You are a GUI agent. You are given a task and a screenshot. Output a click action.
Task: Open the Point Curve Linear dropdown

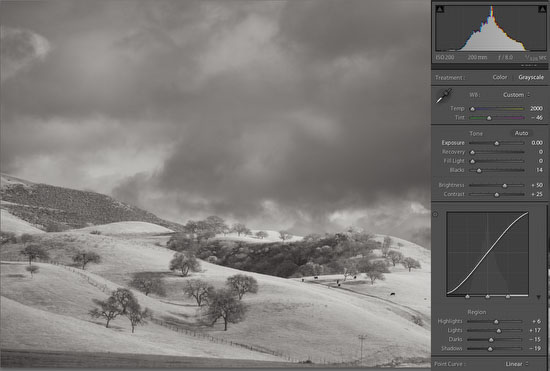coord(517,364)
